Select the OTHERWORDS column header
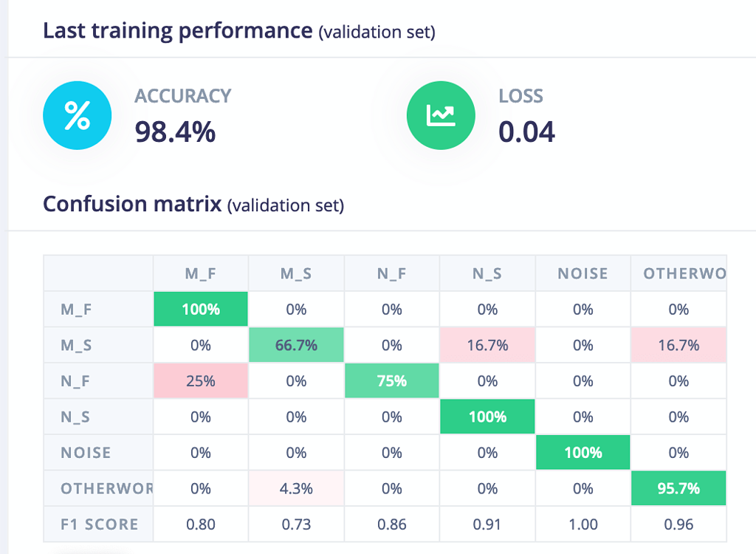This screenshot has height=554, width=756. [678, 273]
